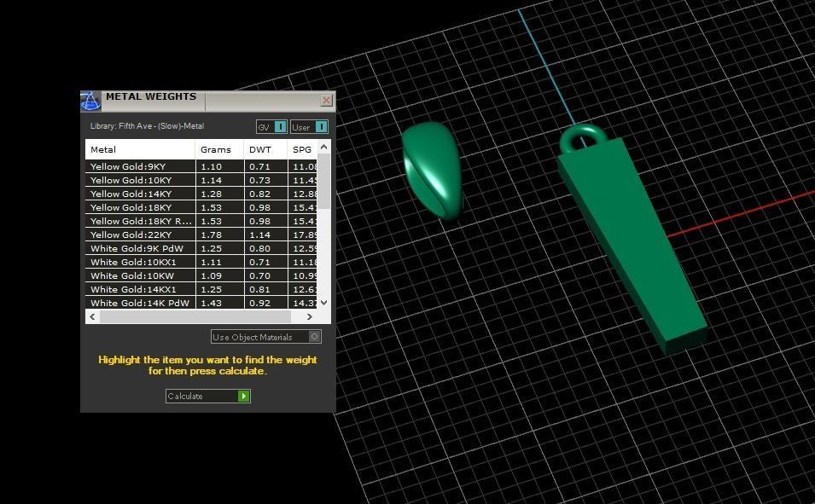The width and height of the screenshot is (815, 504).
Task: Select the Yellow Gold:22KY row
Action: tap(201, 235)
